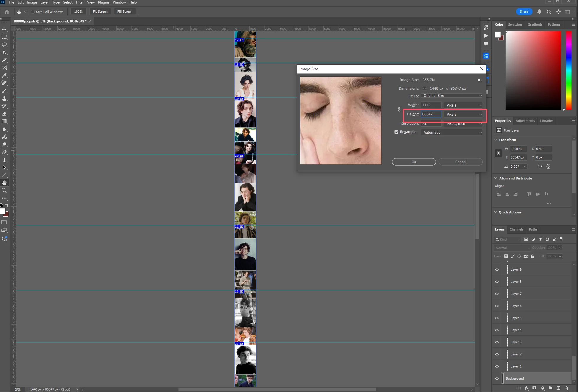Select the Eyedropper tool
The width and height of the screenshot is (578, 392).
pos(4,75)
